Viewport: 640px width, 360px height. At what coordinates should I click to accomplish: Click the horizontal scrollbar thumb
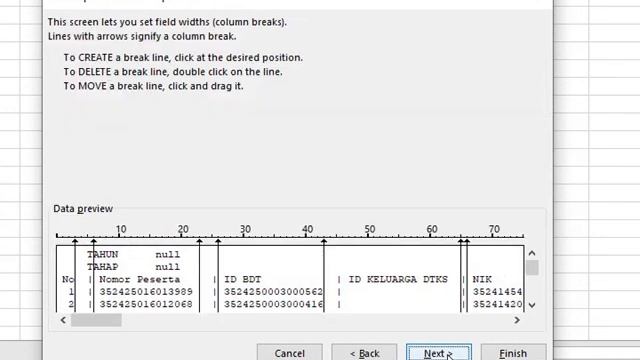[x=96, y=320]
